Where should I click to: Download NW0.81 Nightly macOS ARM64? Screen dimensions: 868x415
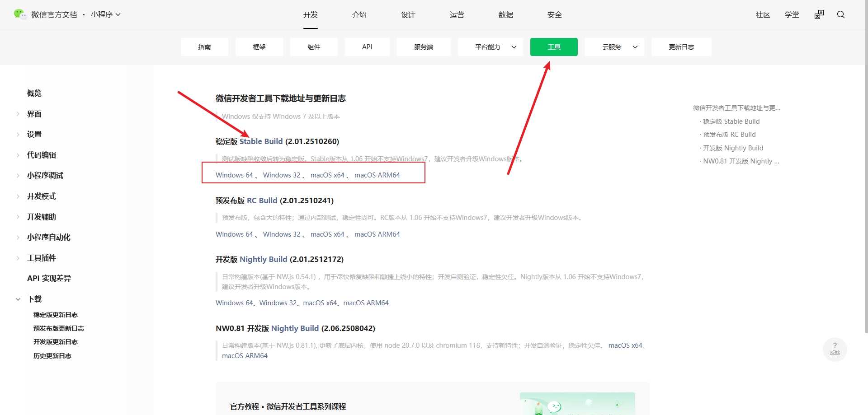click(245, 356)
